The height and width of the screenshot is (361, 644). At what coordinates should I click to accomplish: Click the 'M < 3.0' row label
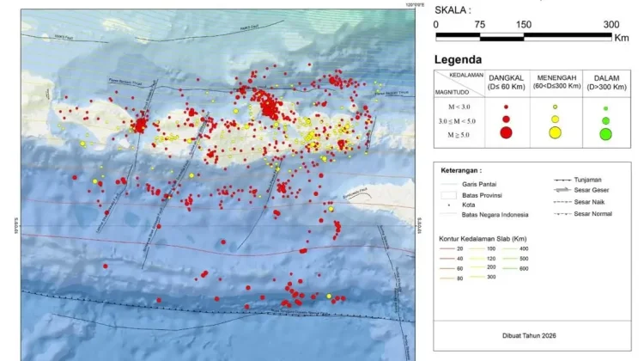[459, 107]
